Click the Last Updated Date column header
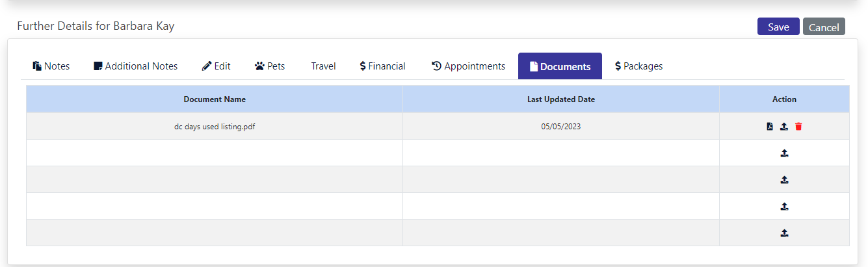The width and height of the screenshot is (868, 267). click(561, 99)
